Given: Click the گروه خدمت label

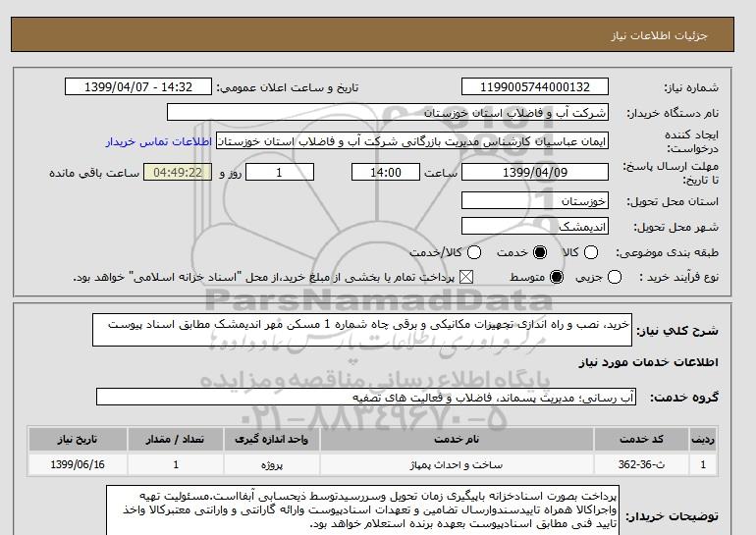Looking at the screenshot, I should coord(684,398).
